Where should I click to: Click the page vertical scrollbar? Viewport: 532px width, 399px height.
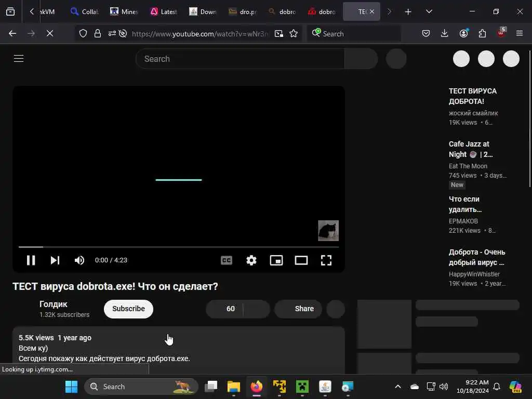(x=529, y=119)
